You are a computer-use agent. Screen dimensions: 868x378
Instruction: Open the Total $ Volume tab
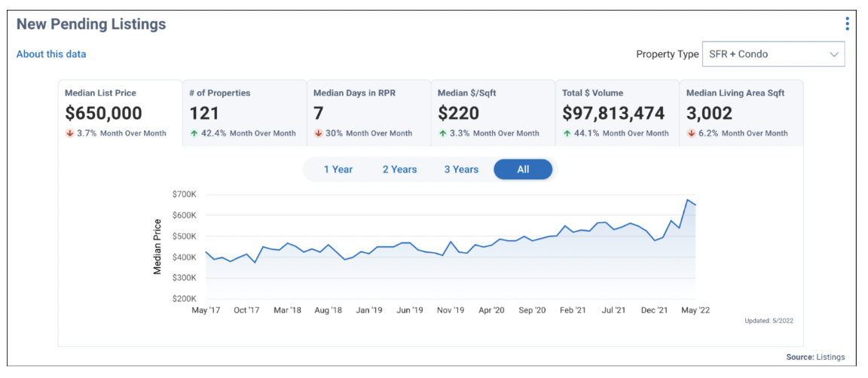(x=617, y=114)
